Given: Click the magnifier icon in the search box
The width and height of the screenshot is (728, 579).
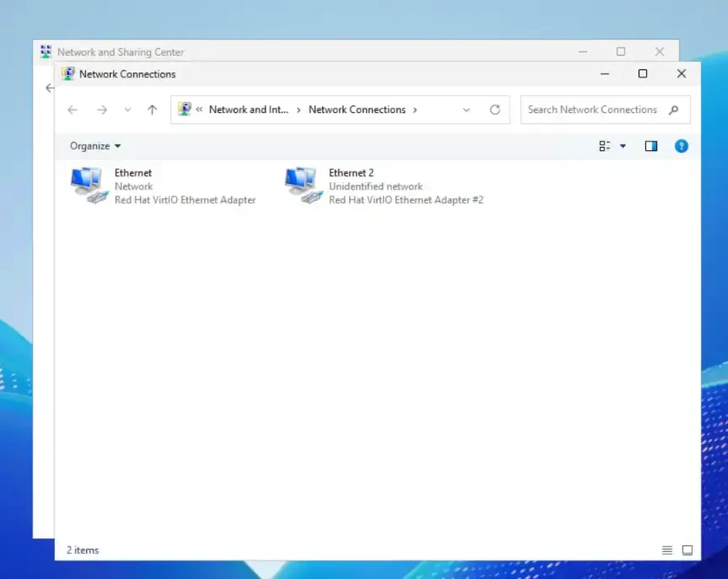Looking at the screenshot, I should tap(673, 110).
